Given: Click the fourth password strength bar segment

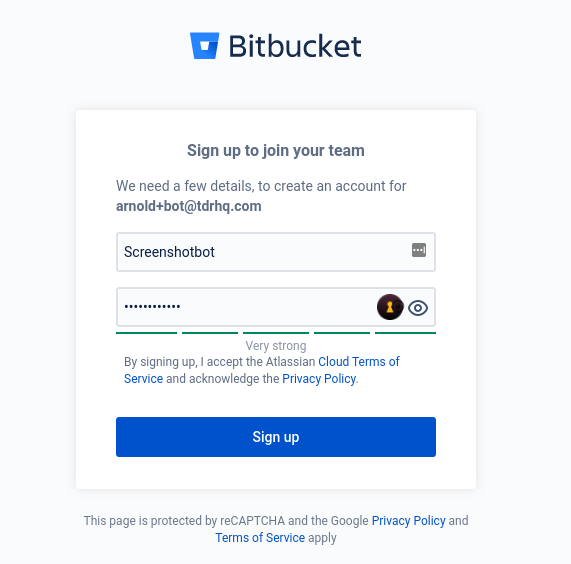Looking at the screenshot, I should tap(342, 333).
